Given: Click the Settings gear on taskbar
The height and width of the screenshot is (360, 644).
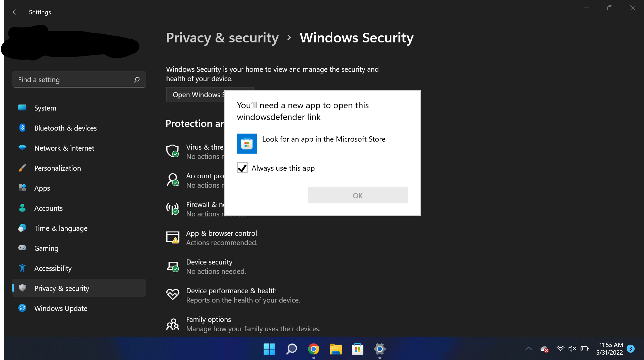Looking at the screenshot, I should pyautogui.click(x=379, y=349).
